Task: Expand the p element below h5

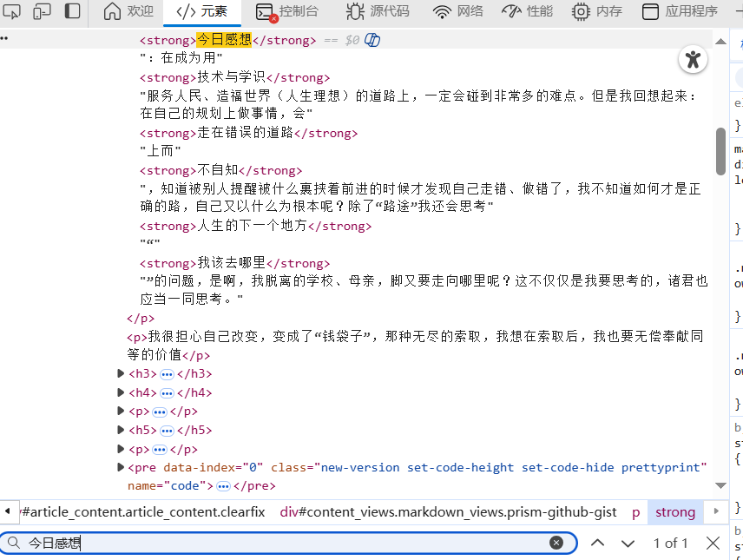Action: pos(121,449)
